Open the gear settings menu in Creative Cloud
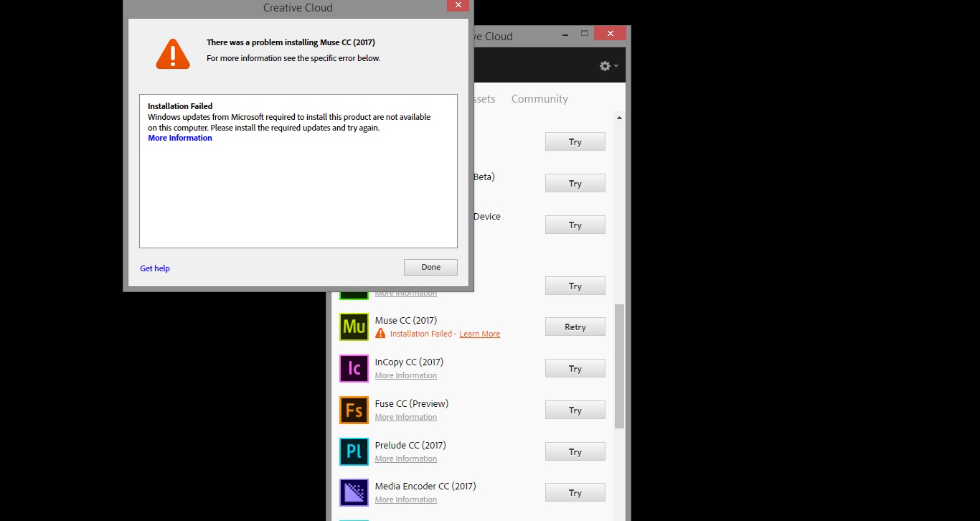980x521 pixels. pos(608,65)
